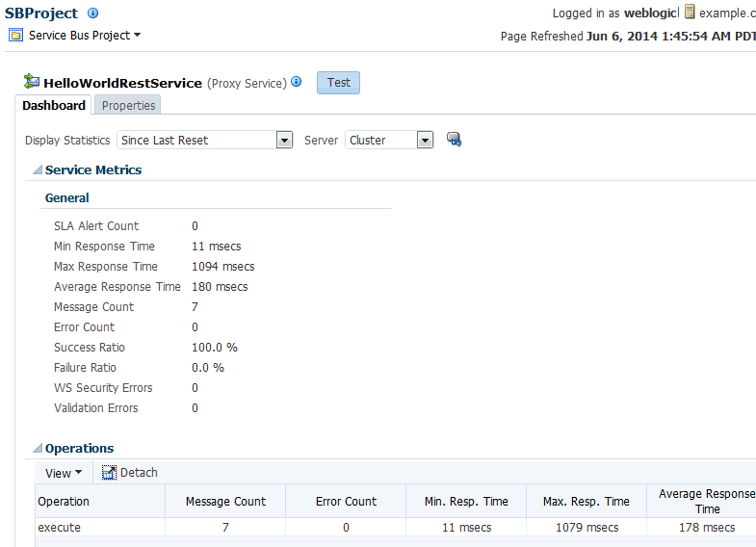
Task: Click the weblogic username text
Action: 650,13
